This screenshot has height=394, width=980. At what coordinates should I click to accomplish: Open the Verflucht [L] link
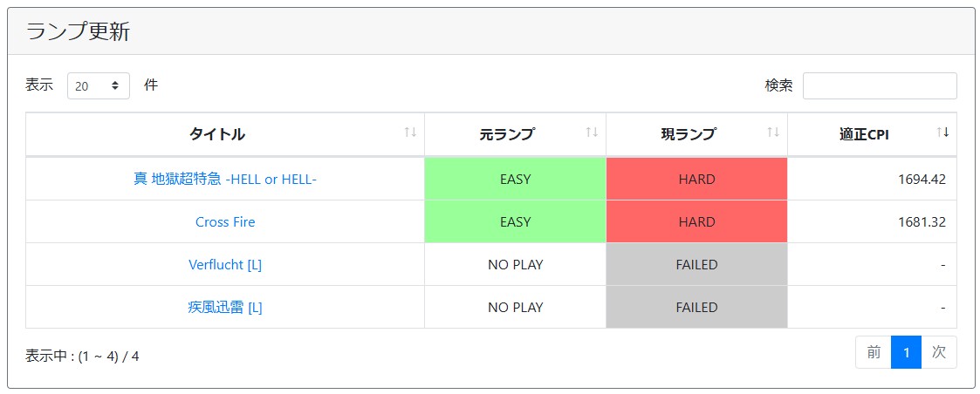(225, 265)
